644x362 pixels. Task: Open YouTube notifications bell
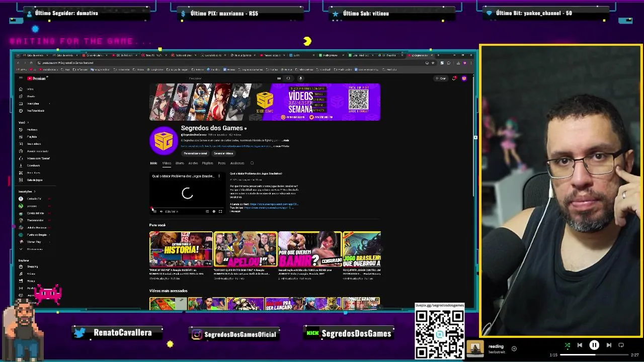pos(454,78)
